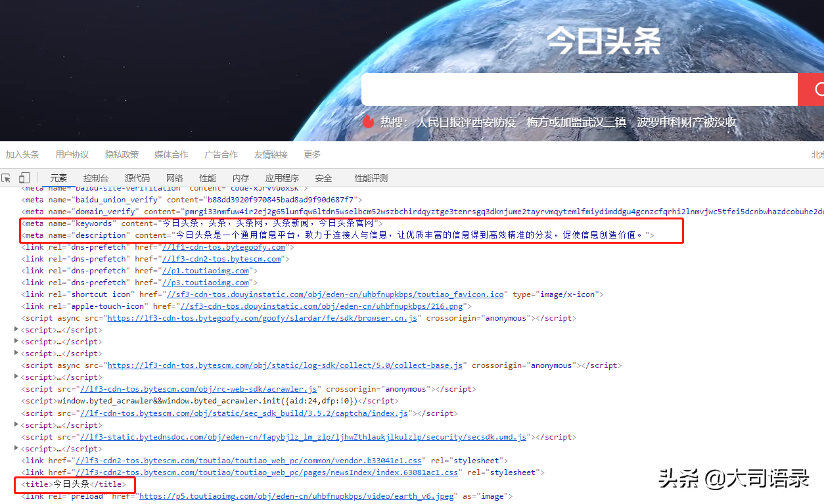Expand collapsed script node right after captcha/index.js script

pos(17,425)
